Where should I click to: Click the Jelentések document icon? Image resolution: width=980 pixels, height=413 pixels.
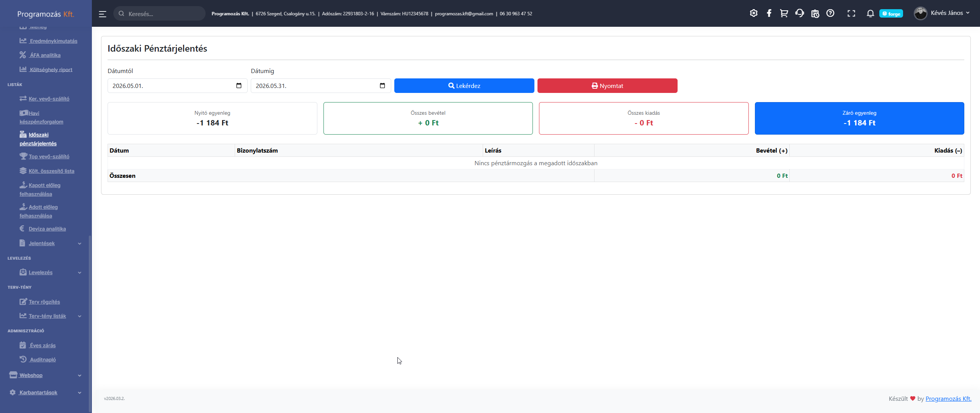pyautogui.click(x=22, y=243)
